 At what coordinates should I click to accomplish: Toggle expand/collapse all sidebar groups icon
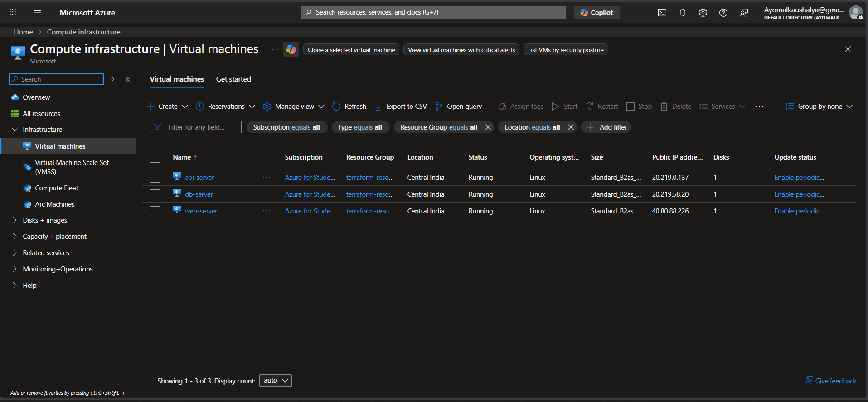click(x=112, y=79)
